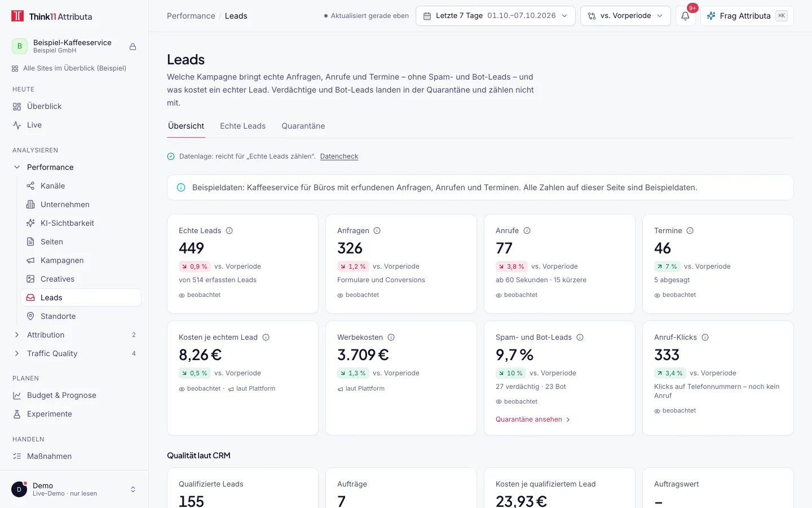
Task: Switch to the Echte Leads tab
Action: 242,126
